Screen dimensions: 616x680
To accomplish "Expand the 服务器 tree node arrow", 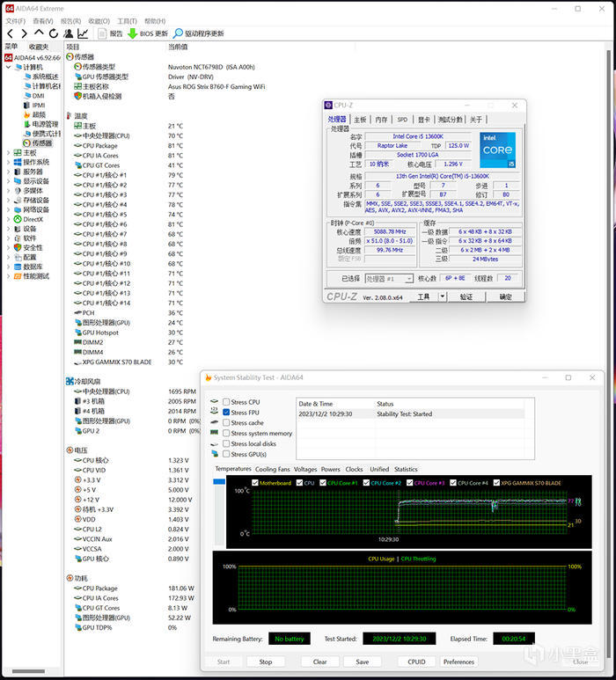I will pyautogui.click(x=8, y=172).
